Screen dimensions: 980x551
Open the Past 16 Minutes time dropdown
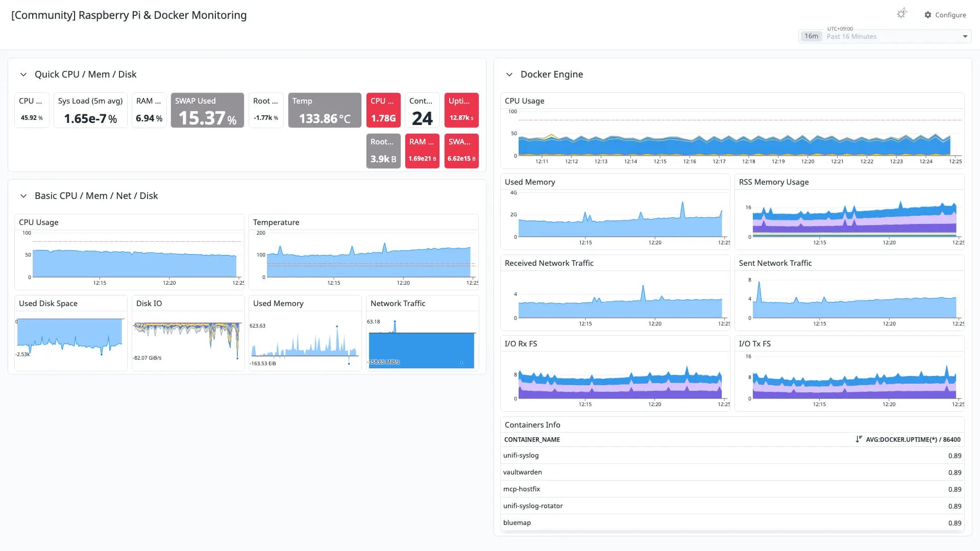(x=885, y=36)
